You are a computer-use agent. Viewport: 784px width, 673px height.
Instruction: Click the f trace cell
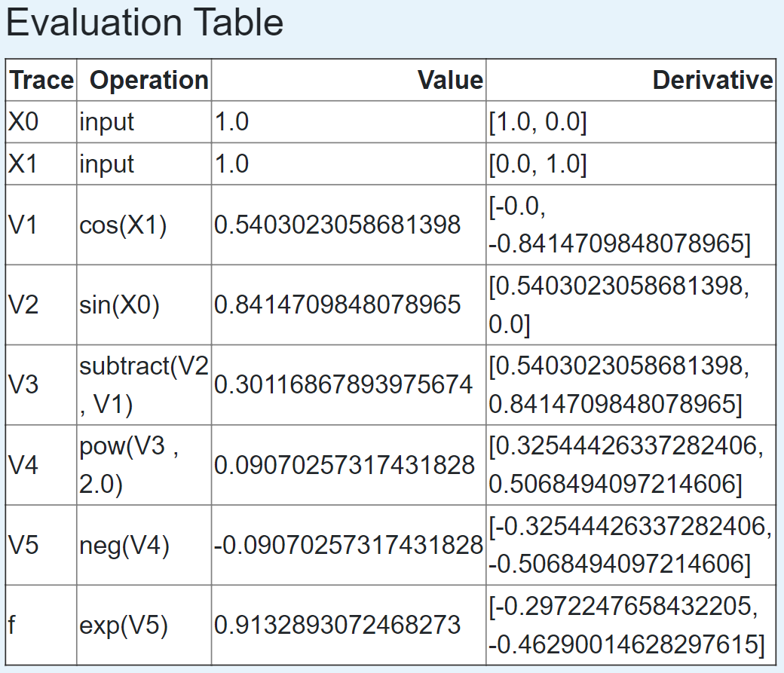click(x=41, y=625)
